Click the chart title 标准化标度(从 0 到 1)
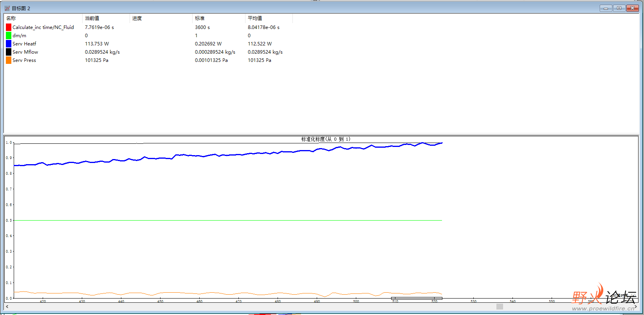 pos(326,139)
